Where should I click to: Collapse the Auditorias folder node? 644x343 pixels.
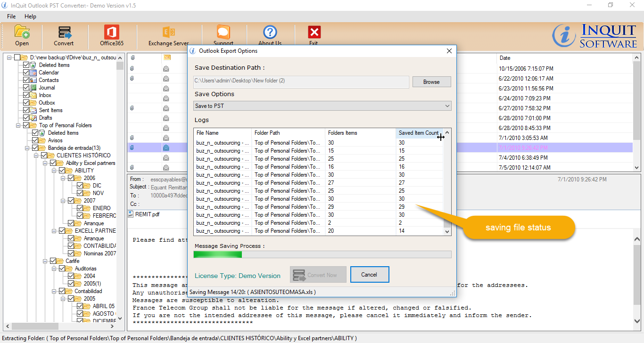(x=54, y=269)
